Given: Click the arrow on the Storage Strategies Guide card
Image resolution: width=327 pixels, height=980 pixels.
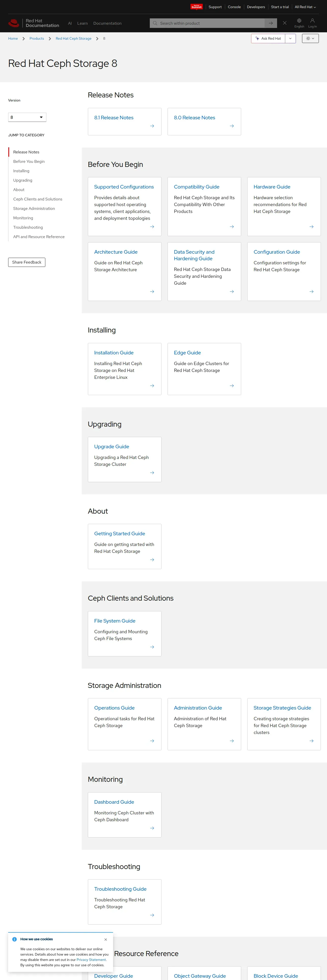Looking at the screenshot, I should tap(311, 741).
